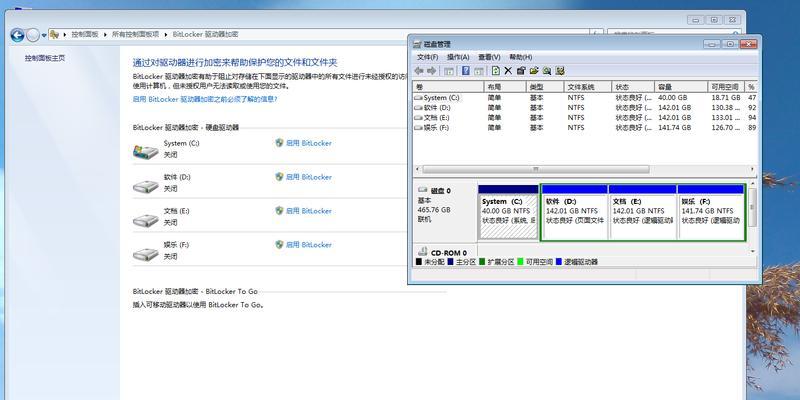Click 娱乐 (F:) drive icon in BitLocker list

[x=145, y=254]
